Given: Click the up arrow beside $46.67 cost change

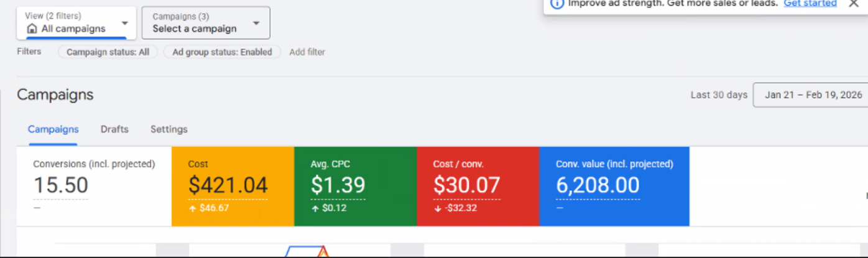Looking at the screenshot, I should 192,208.
